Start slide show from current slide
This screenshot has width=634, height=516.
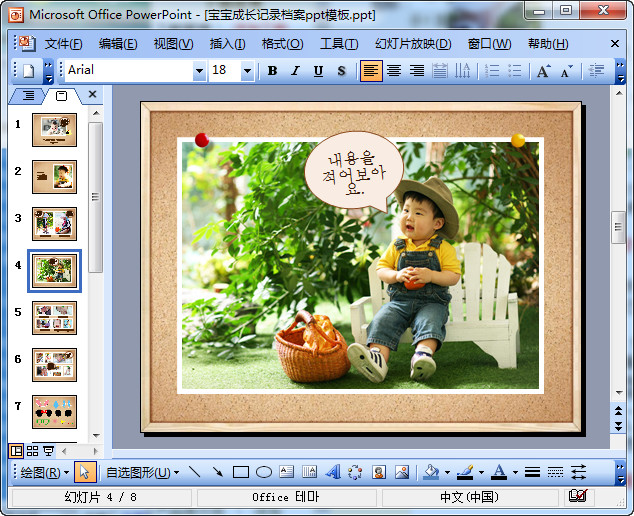click(x=49, y=451)
